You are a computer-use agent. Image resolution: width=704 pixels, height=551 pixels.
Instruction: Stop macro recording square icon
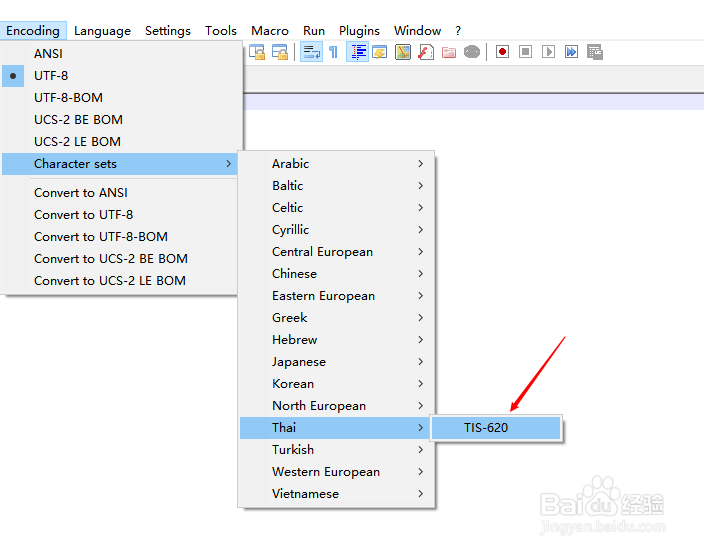tap(525, 52)
